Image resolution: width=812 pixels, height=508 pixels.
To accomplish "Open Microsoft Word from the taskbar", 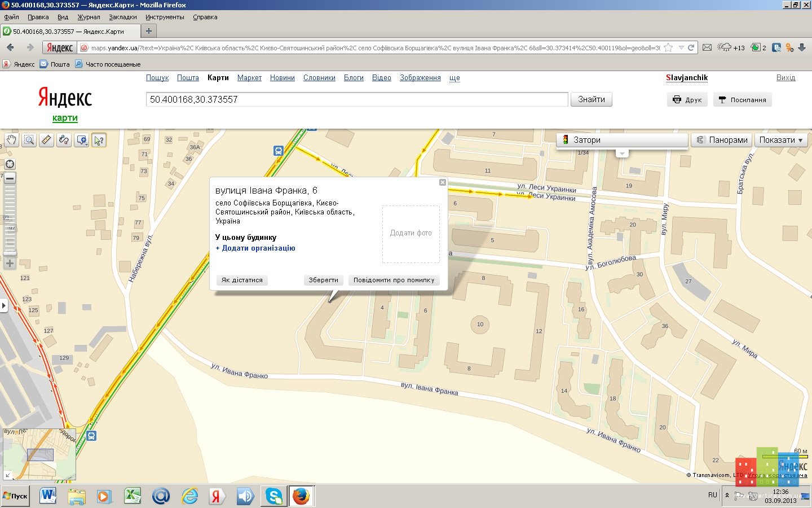I will [x=48, y=497].
